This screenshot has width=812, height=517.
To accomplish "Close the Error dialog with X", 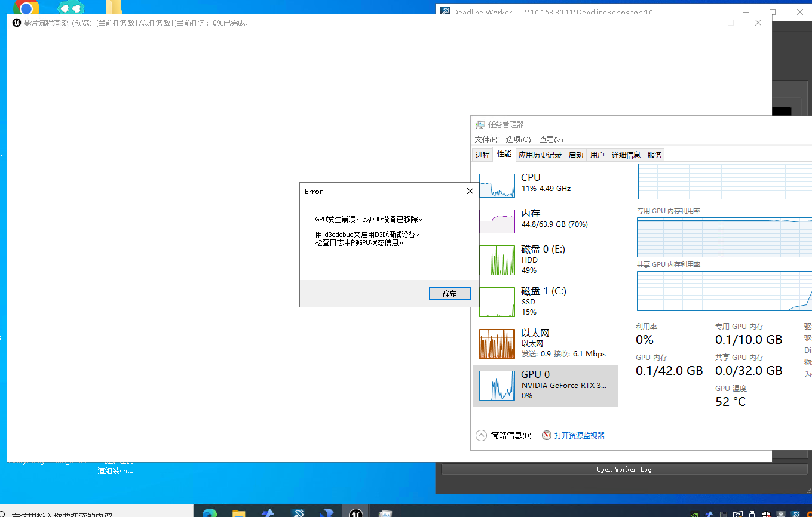I will click(470, 191).
